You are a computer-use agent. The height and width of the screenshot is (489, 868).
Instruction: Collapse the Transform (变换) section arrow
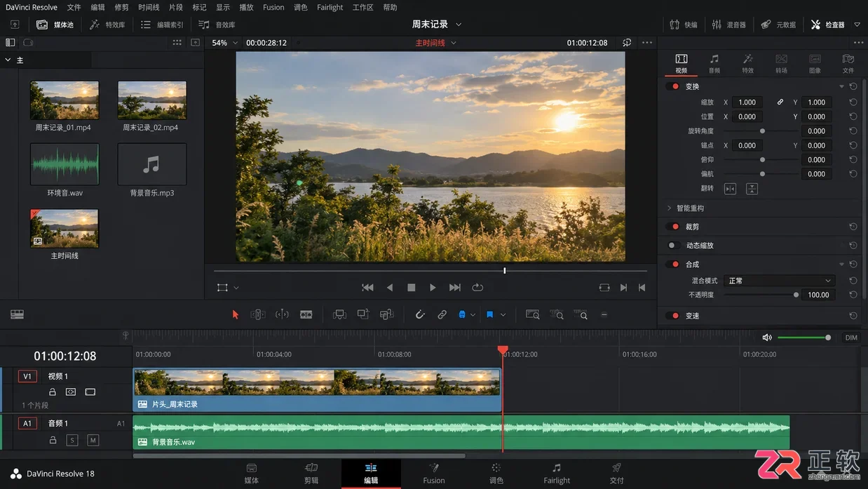pos(841,86)
